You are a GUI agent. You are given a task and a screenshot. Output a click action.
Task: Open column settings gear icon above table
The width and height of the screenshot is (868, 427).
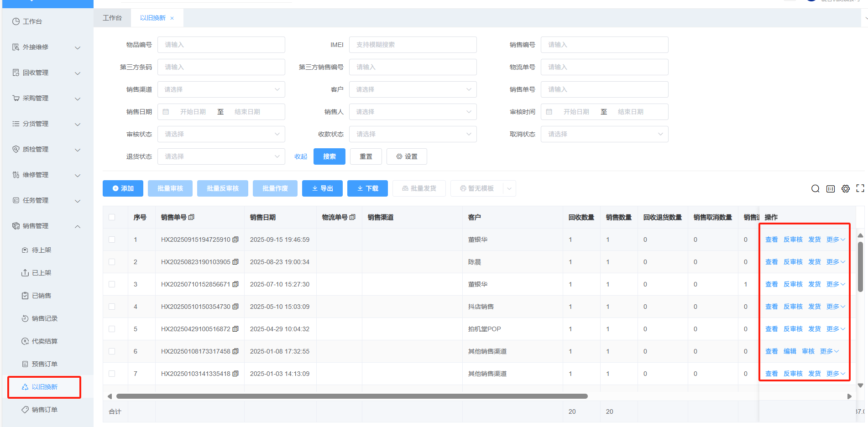coord(846,189)
